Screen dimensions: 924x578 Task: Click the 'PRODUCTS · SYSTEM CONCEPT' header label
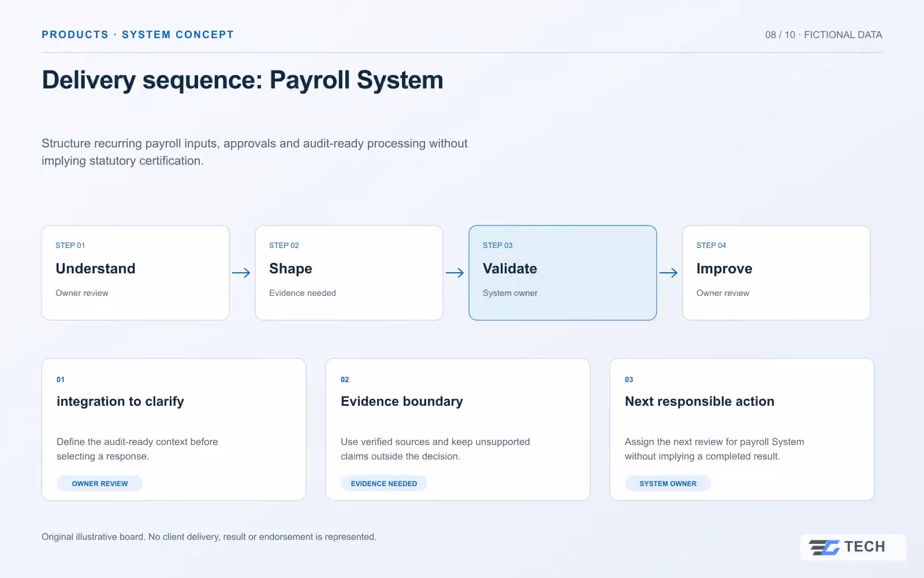(137, 35)
